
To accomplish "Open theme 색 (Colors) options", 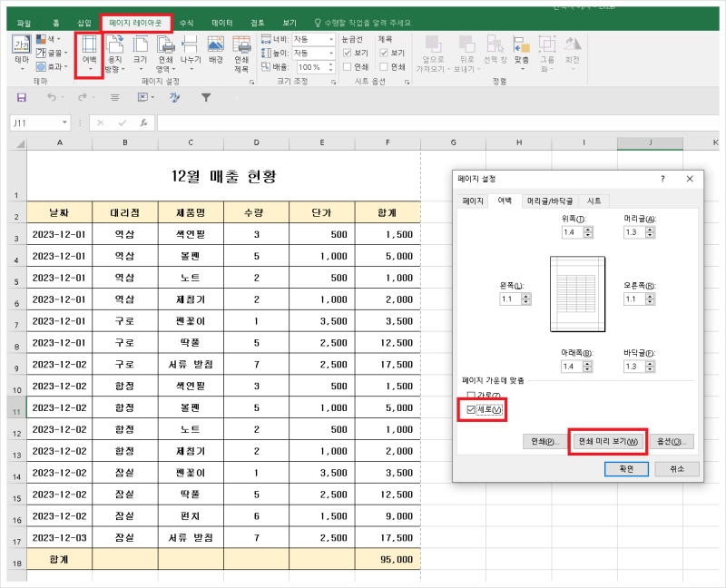I will tap(48, 39).
